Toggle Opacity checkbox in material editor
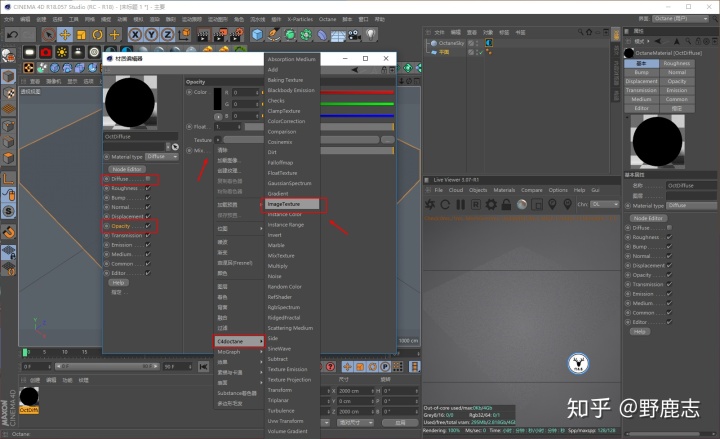 [148, 226]
